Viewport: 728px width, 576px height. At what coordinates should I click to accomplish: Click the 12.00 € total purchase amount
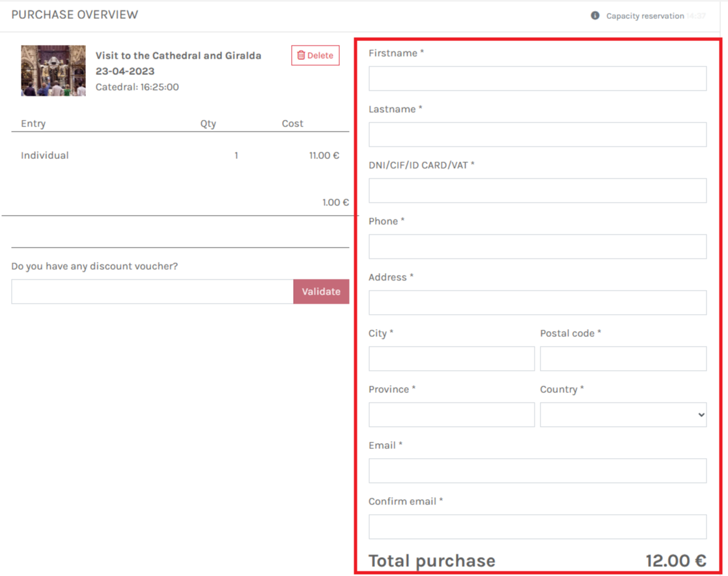pyautogui.click(x=676, y=560)
